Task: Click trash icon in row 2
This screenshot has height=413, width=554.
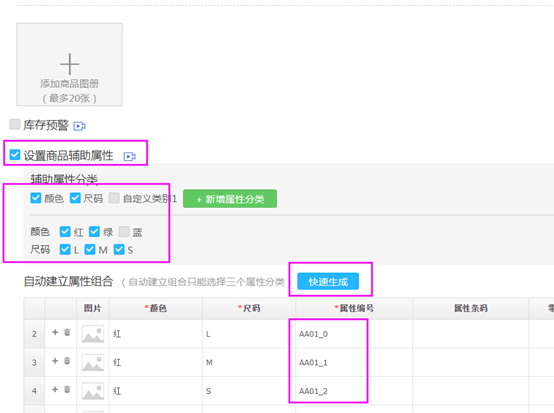Action: tap(67, 332)
